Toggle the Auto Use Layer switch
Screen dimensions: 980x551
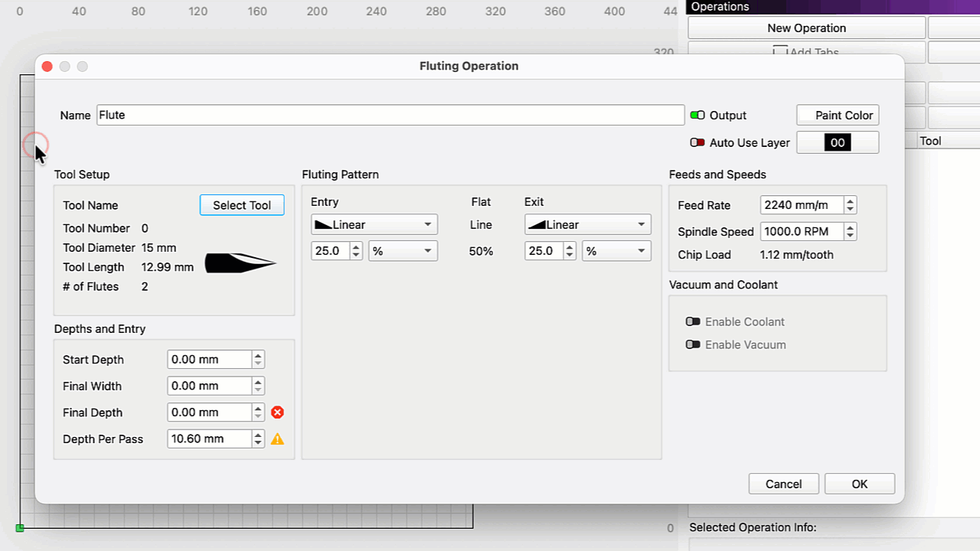pos(697,143)
